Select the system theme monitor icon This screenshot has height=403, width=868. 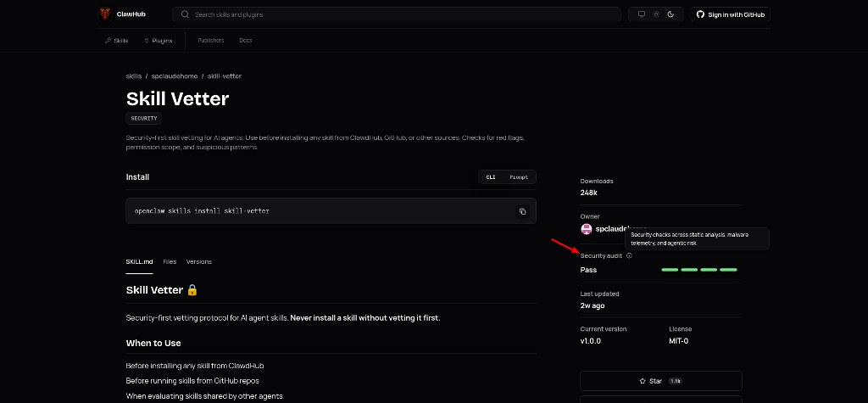tap(642, 14)
